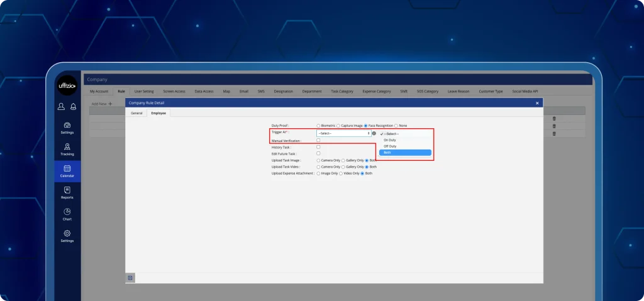Select the Biometric duty proof option
The width and height of the screenshot is (644, 301).
point(319,126)
